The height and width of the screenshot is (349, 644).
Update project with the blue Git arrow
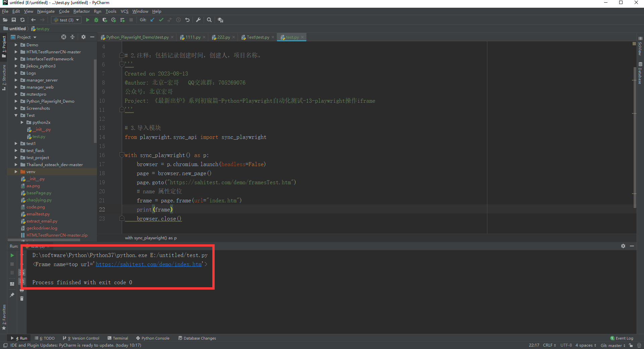pos(152,20)
